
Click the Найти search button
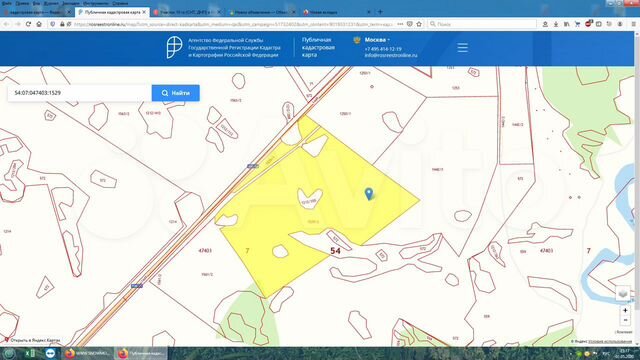tap(176, 93)
